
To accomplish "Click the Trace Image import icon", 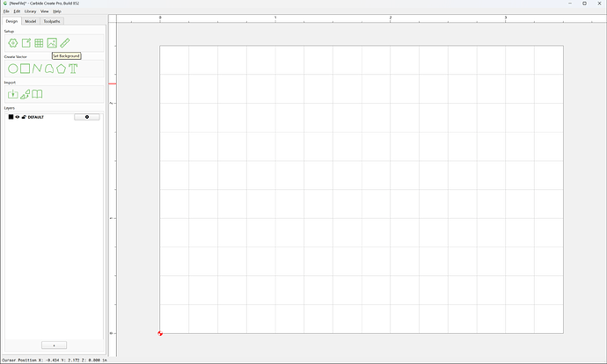I will (26, 94).
